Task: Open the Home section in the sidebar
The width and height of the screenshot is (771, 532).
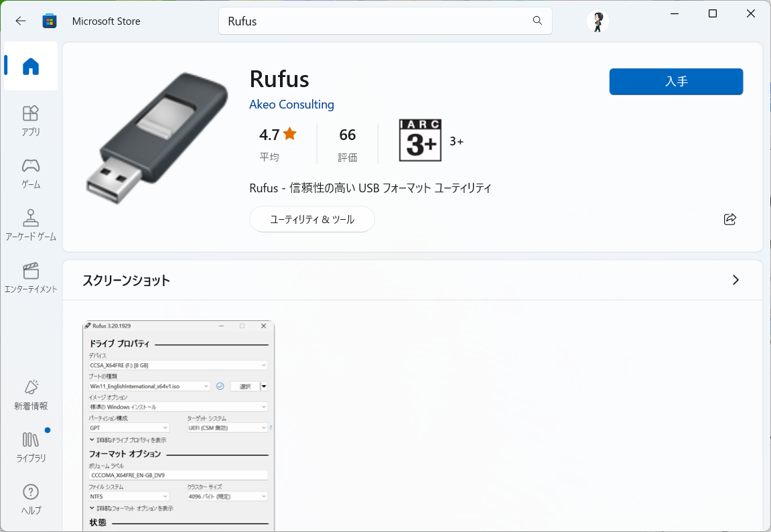Action: coord(30,65)
